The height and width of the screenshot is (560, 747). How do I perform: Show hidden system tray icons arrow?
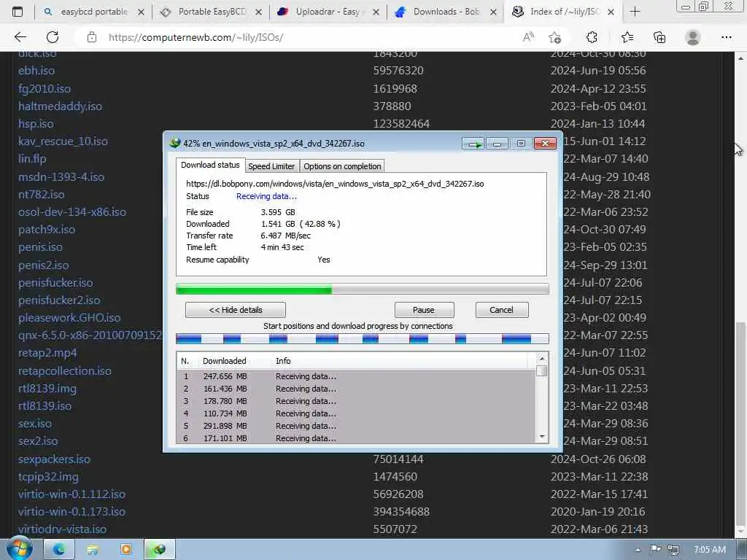coord(638,550)
